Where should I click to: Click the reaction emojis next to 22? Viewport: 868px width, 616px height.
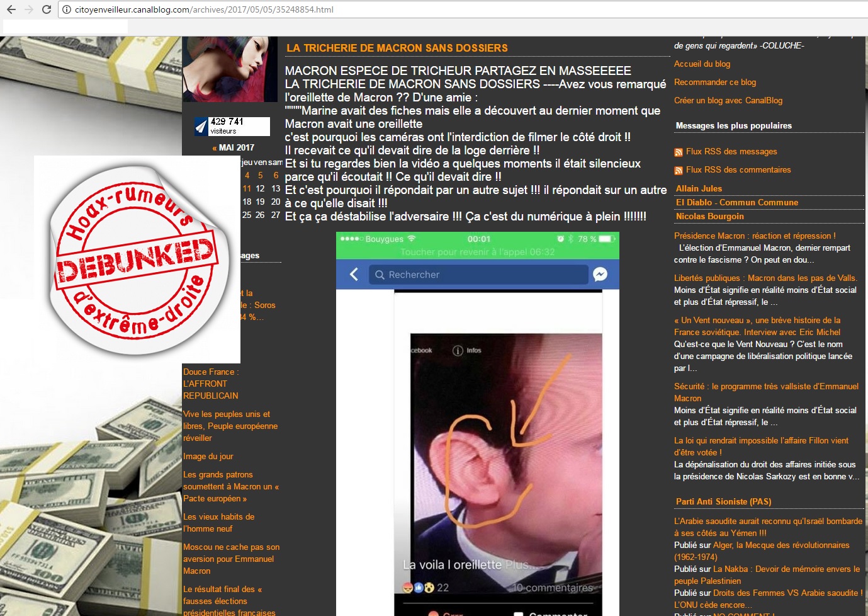click(419, 588)
